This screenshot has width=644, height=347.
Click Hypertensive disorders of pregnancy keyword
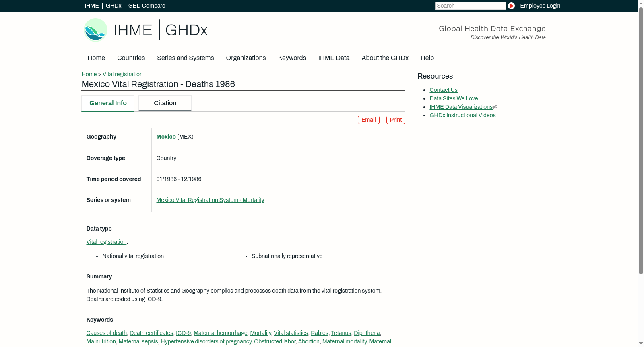click(206, 341)
